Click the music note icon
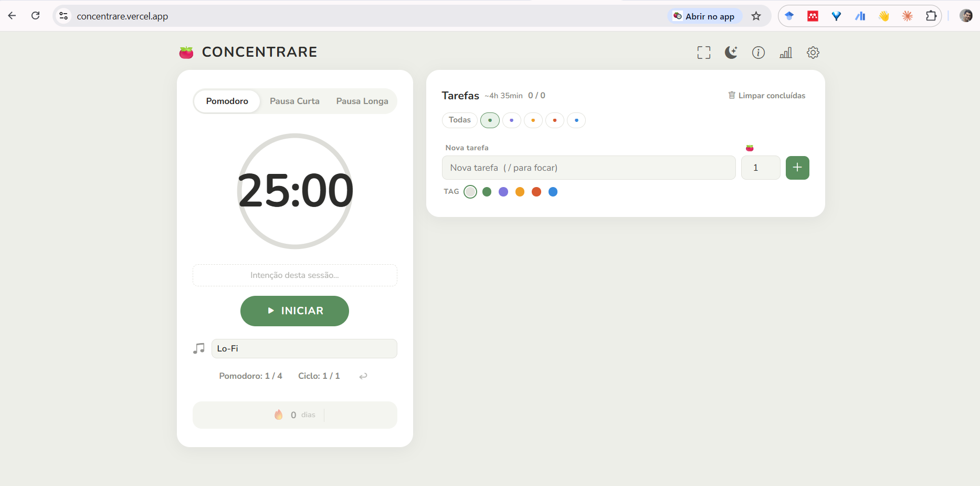The height and width of the screenshot is (486, 980). [x=199, y=348]
